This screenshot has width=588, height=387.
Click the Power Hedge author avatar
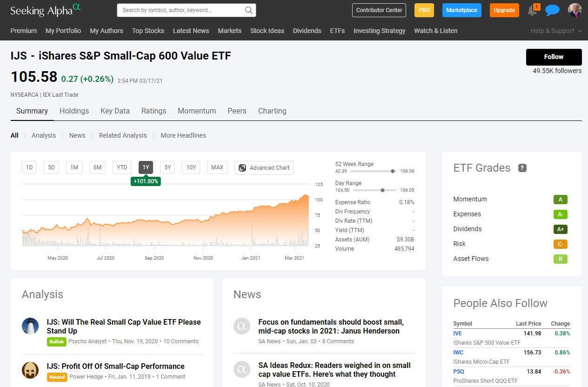coord(30,370)
